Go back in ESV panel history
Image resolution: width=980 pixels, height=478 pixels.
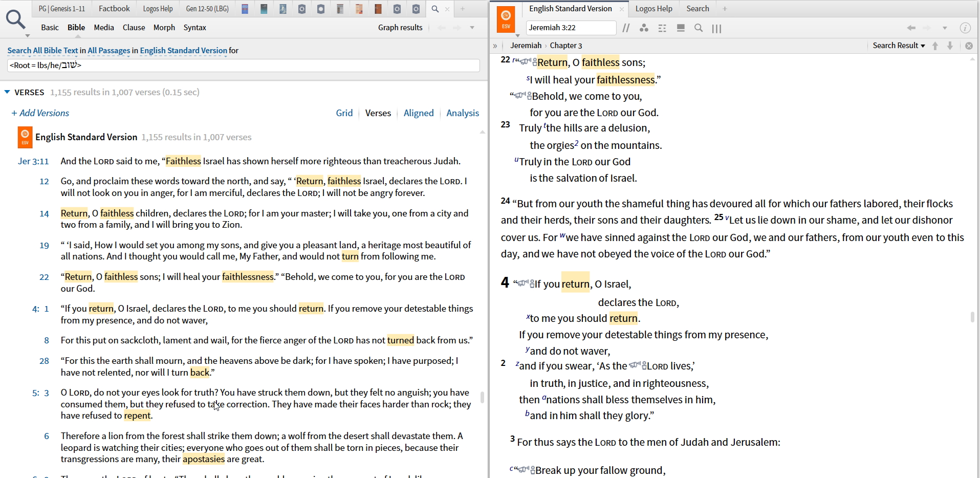click(911, 28)
